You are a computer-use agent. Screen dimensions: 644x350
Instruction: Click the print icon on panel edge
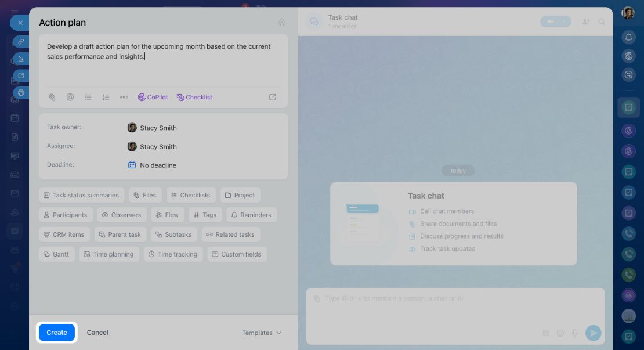click(x=21, y=93)
